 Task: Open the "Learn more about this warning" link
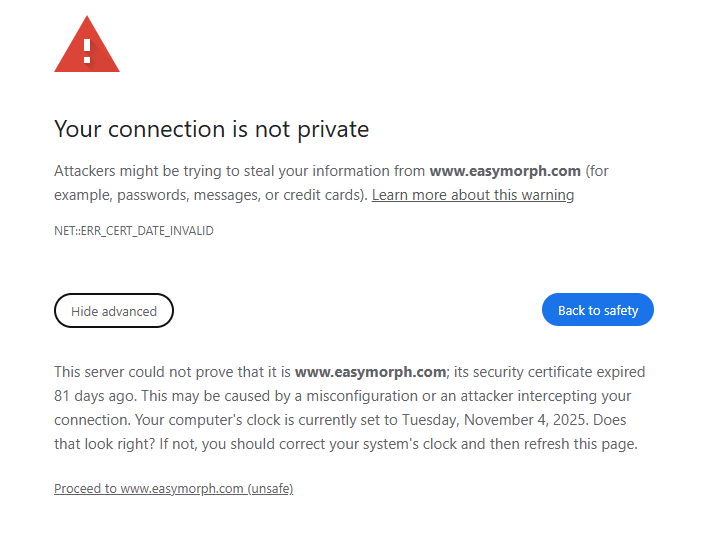click(x=472, y=195)
